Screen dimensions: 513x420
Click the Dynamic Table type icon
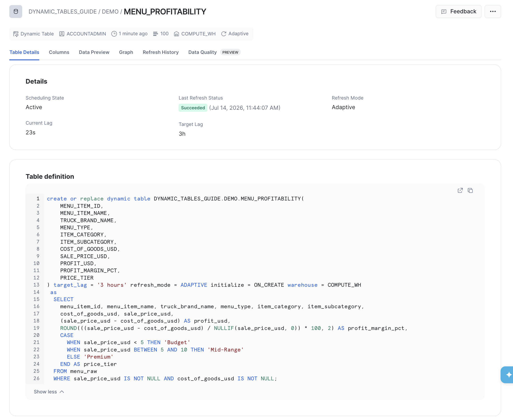16,34
